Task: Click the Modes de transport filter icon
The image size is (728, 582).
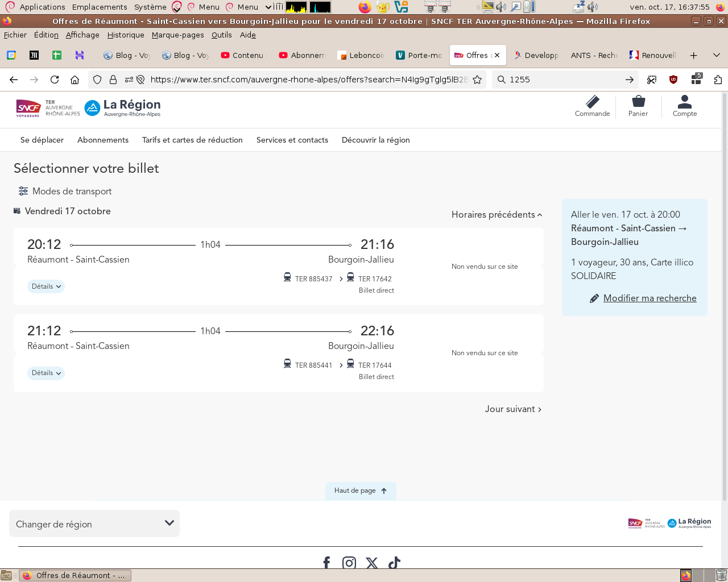Action: coord(23,191)
